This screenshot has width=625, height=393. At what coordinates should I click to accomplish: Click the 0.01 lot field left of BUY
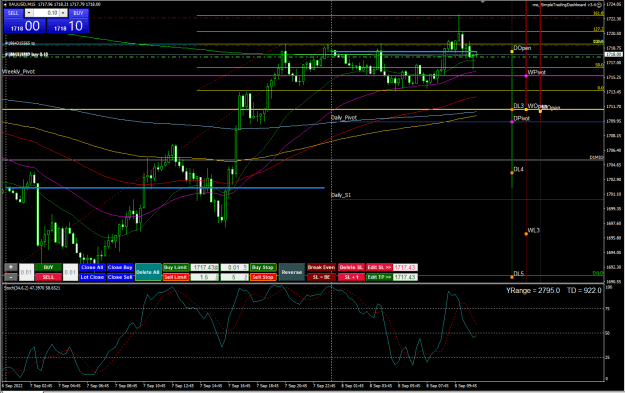(26, 272)
